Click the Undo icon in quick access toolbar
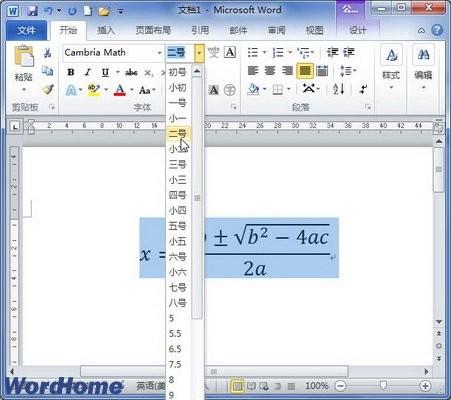This screenshot has width=451, height=400. 48,11
